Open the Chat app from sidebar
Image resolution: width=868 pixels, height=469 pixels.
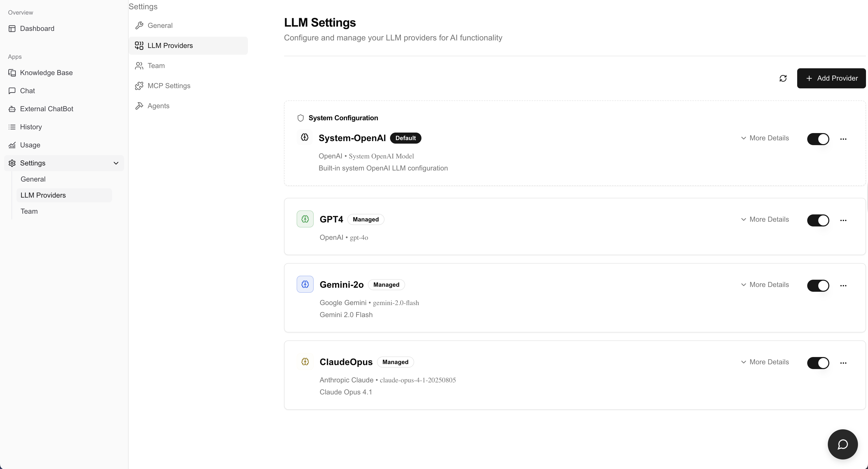tap(27, 91)
